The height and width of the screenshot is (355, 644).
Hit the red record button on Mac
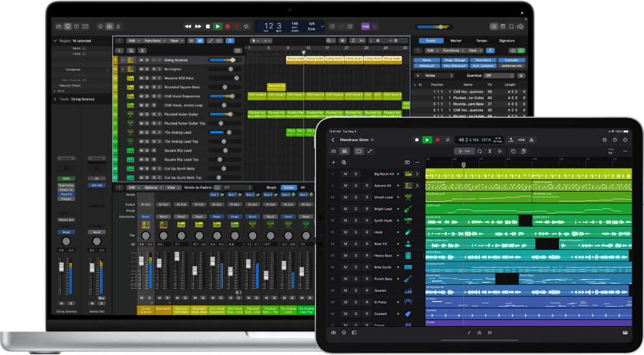pyautogui.click(x=227, y=26)
